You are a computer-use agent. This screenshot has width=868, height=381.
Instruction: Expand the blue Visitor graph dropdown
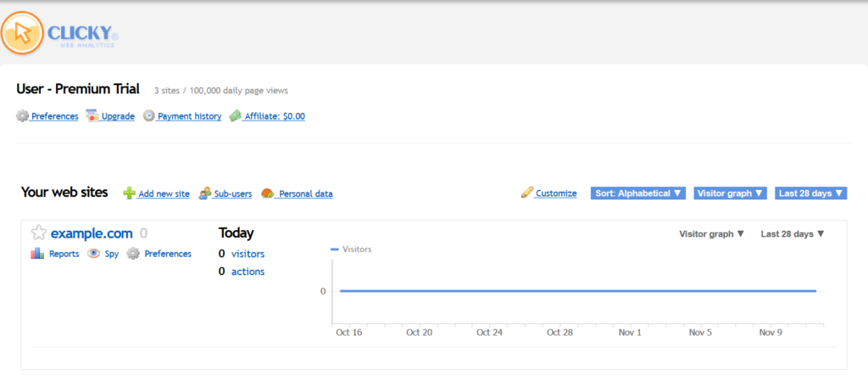(x=730, y=193)
